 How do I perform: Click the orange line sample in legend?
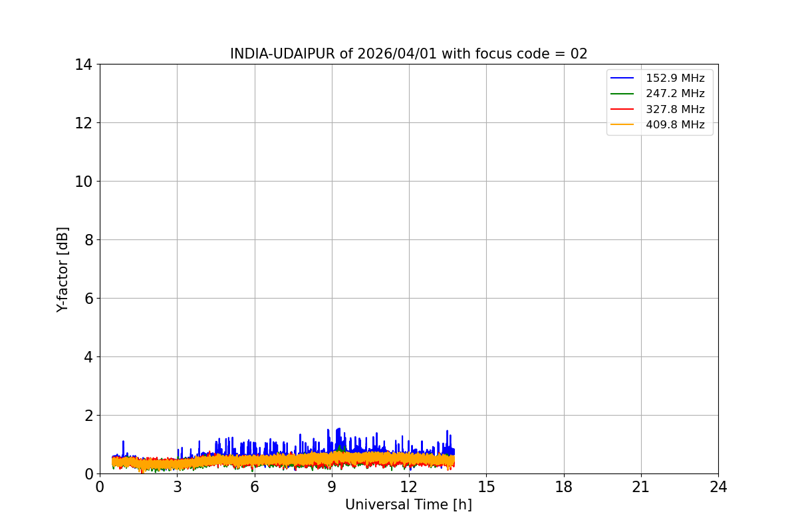(x=623, y=124)
